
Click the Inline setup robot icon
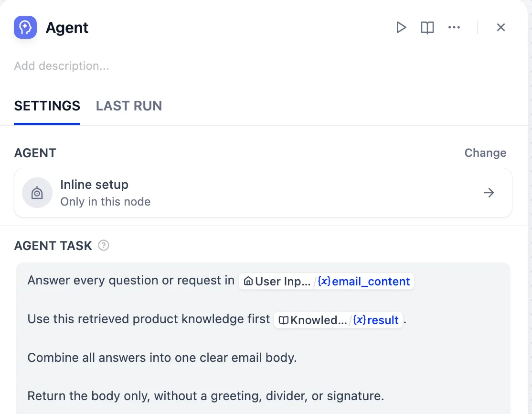pyautogui.click(x=37, y=193)
